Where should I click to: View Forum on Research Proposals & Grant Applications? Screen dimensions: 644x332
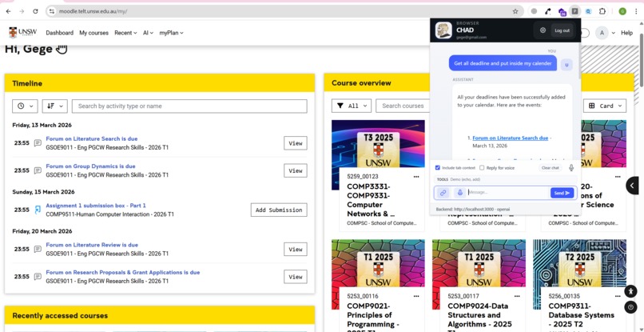(x=296, y=277)
